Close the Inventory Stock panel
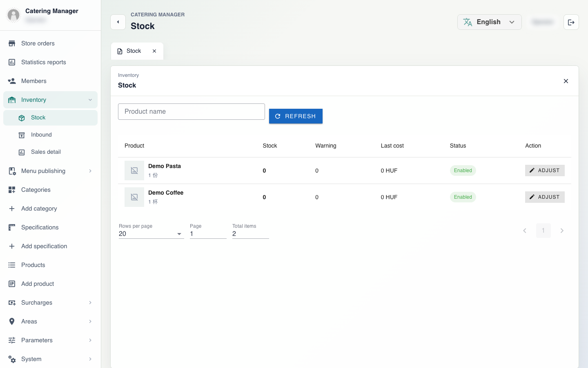Image resolution: width=588 pixels, height=368 pixels. click(566, 81)
